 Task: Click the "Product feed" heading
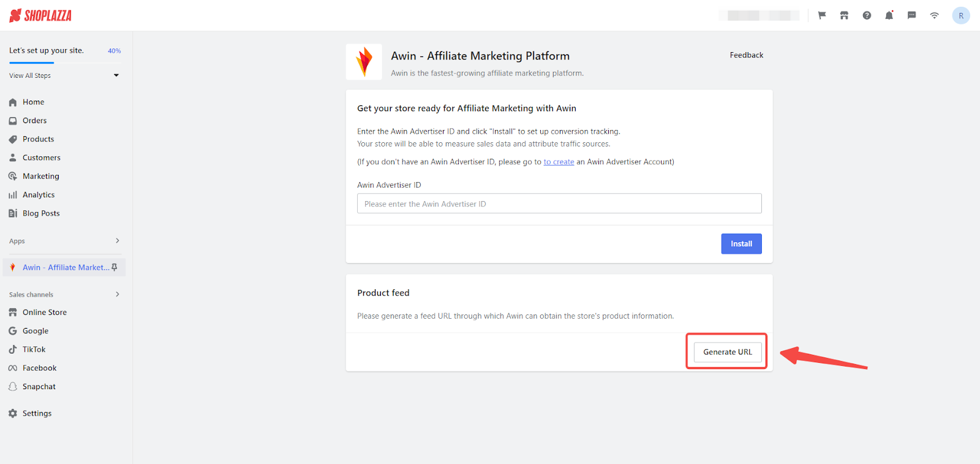click(x=383, y=293)
